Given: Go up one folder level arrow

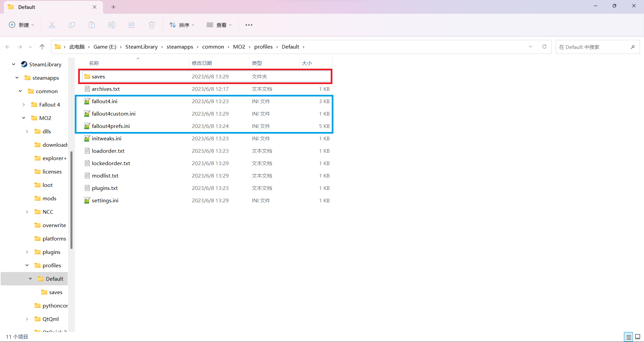Looking at the screenshot, I should 42,47.
